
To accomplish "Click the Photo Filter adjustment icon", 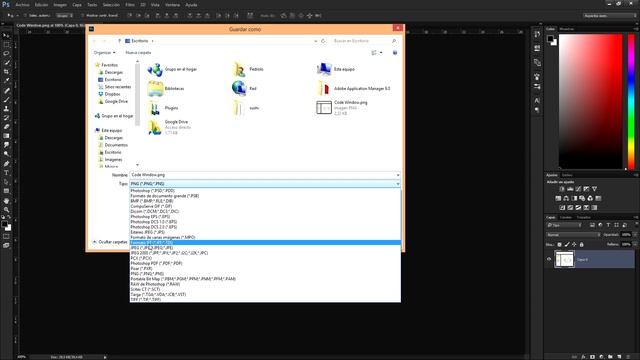I will [x=582, y=198].
